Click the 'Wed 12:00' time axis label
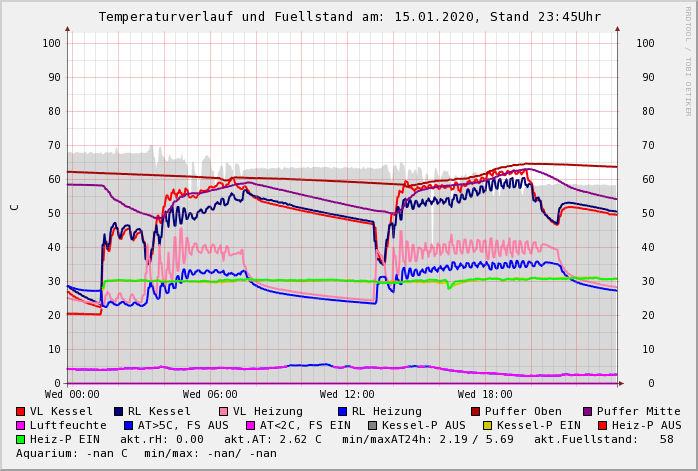Viewport: 698px width, 471px height. coord(347,394)
